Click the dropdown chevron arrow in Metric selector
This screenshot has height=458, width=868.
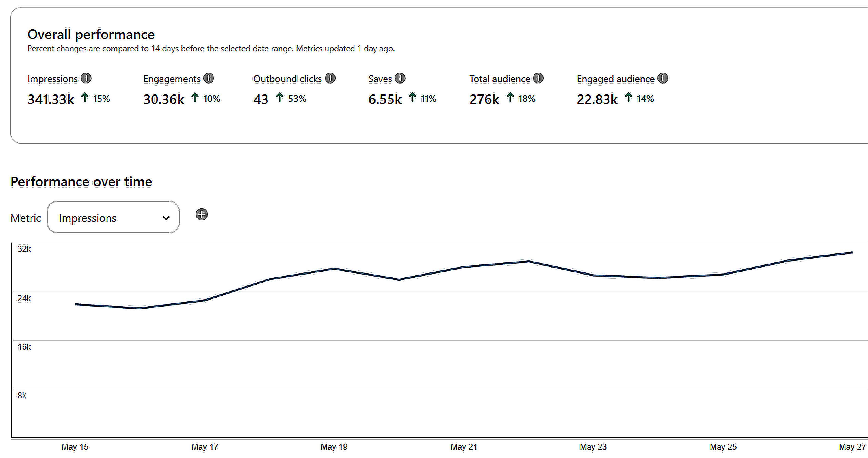(166, 218)
